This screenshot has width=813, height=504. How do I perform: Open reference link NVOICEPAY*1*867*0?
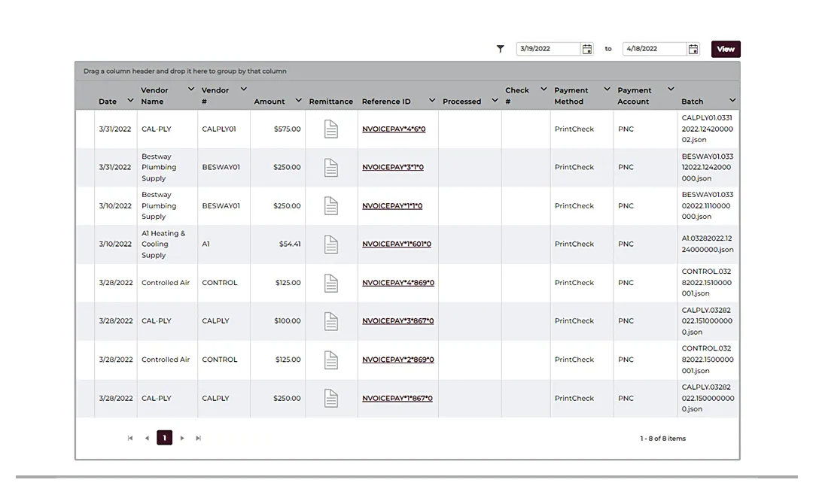tap(397, 399)
